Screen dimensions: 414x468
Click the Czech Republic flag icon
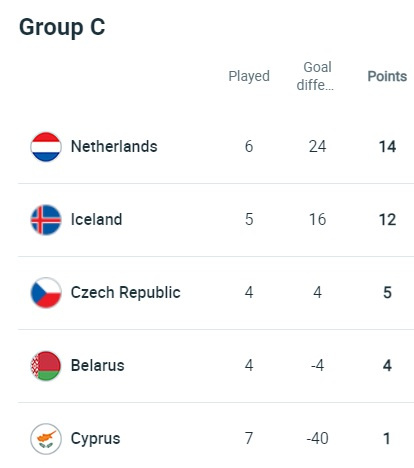[x=46, y=293]
